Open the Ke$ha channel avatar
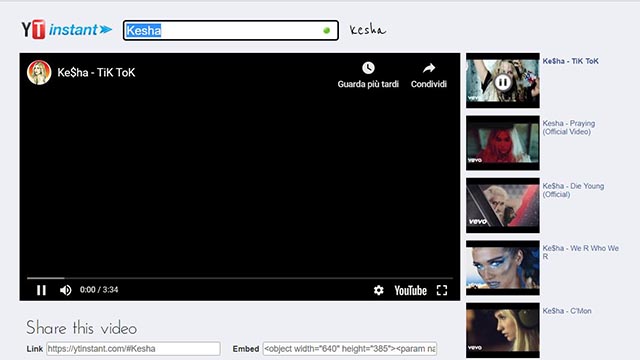 [x=39, y=72]
